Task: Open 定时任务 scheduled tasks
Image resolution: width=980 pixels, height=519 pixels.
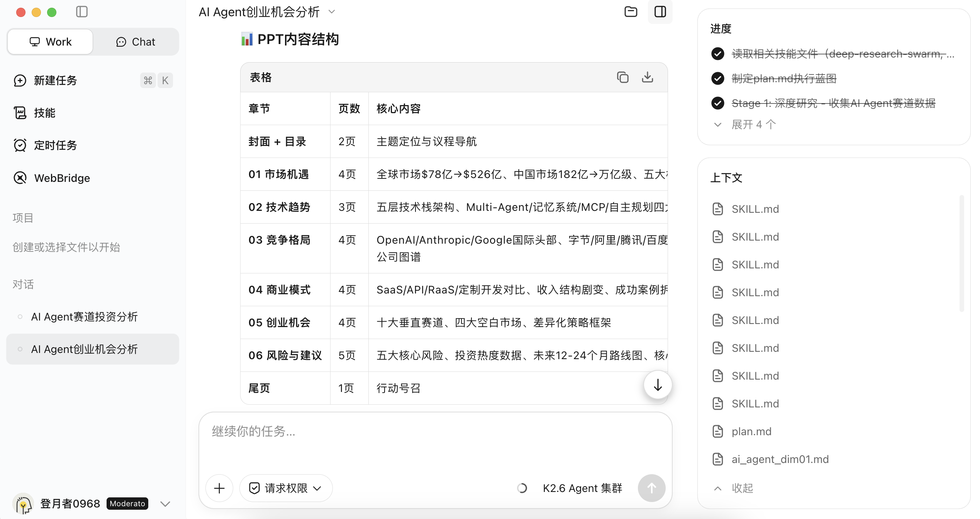Action: coord(93,145)
